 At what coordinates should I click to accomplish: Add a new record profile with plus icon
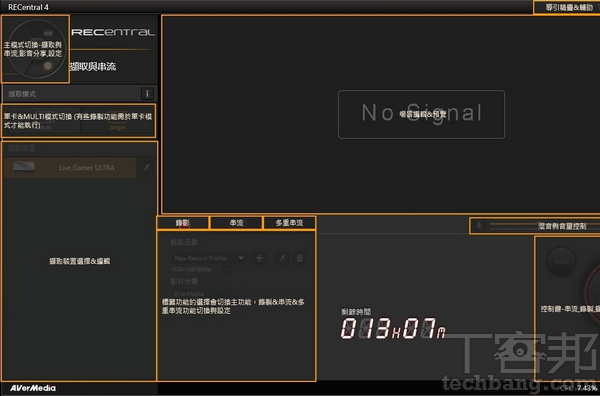pos(259,258)
